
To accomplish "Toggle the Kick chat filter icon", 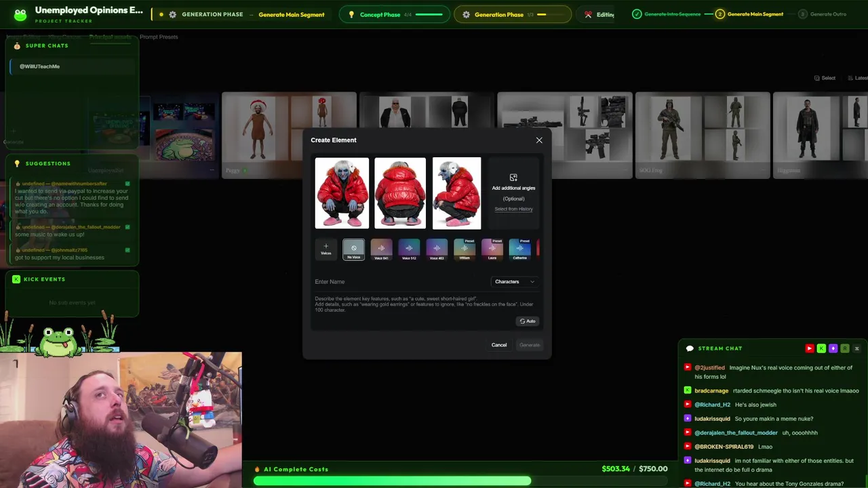I will (821, 348).
